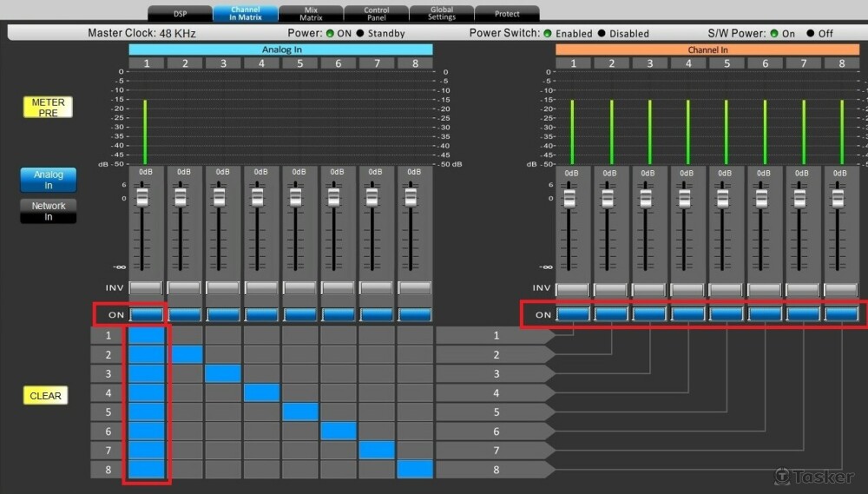
Task: Switch to the DSP tab
Action: pos(180,14)
